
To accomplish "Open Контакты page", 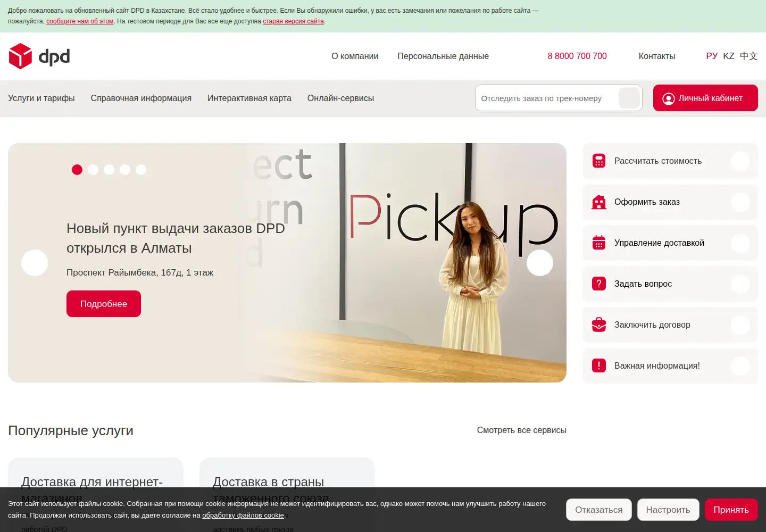I will (657, 56).
